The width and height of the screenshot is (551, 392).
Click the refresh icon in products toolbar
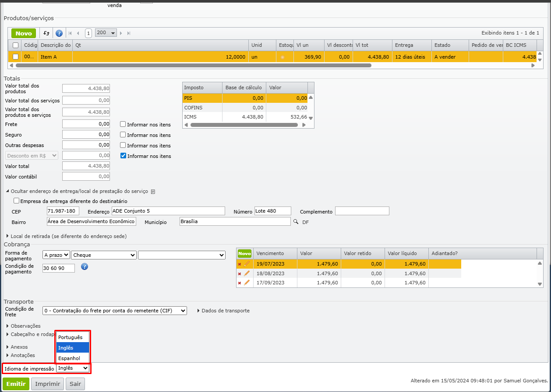point(46,33)
